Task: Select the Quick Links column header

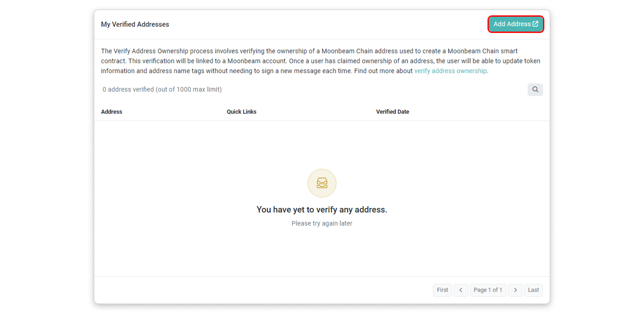Action: point(241,112)
